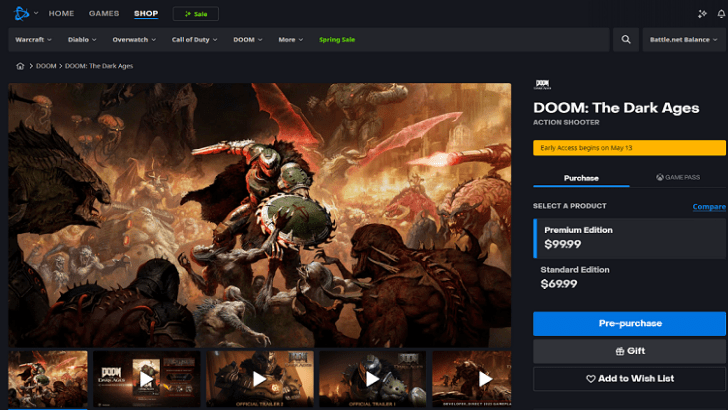Select the Purchase tab

coord(581,178)
